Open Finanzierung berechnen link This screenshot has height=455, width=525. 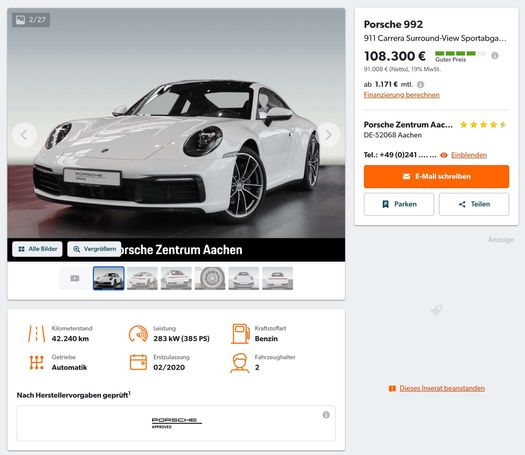pyautogui.click(x=401, y=95)
